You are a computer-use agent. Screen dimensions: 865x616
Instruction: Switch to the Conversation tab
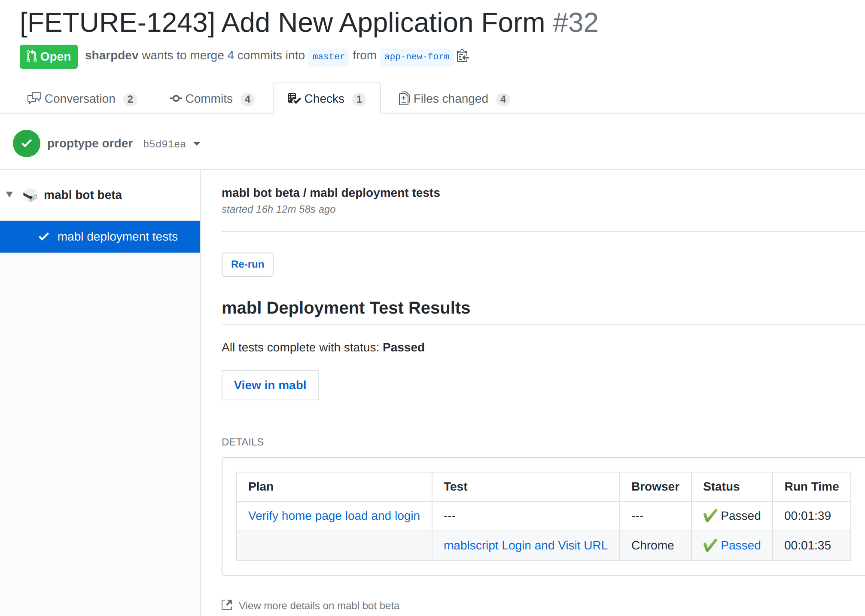tap(80, 98)
